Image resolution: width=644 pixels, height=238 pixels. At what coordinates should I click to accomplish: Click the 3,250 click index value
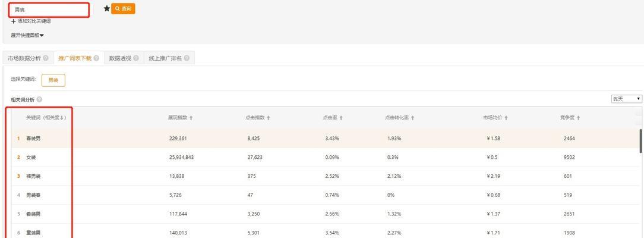[x=254, y=214]
